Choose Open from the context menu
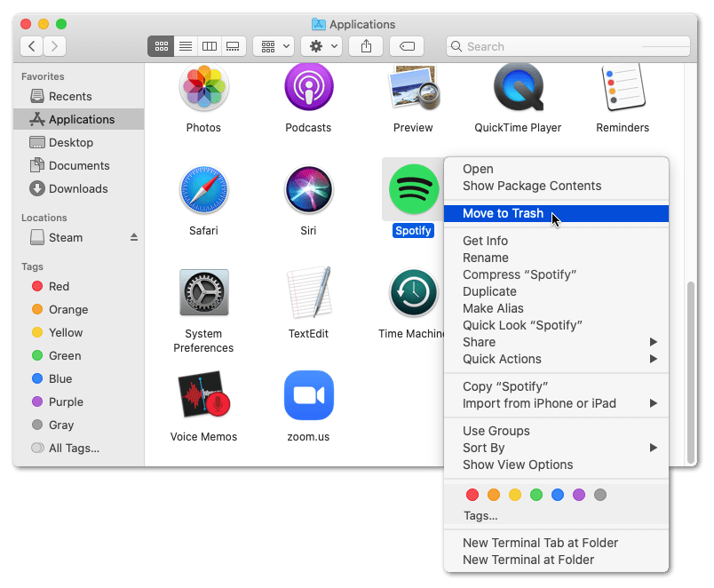Image resolution: width=714 pixels, height=588 pixels. [556, 169]
